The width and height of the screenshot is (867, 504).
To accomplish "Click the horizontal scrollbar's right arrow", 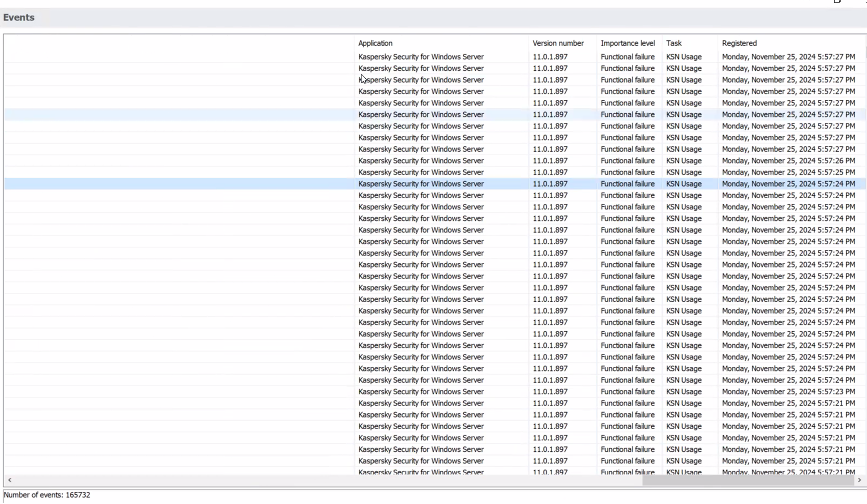I will [858, 481].
